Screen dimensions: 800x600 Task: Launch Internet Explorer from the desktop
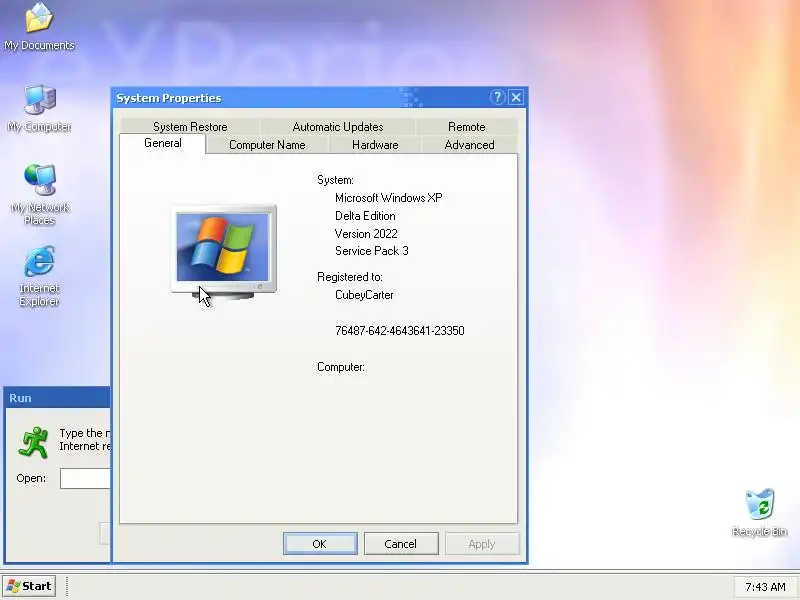click(39, 276)
